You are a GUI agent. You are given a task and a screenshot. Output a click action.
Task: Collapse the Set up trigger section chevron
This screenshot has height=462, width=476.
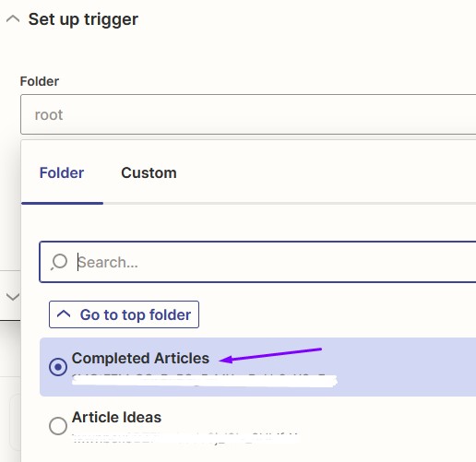tap(13, 19)
